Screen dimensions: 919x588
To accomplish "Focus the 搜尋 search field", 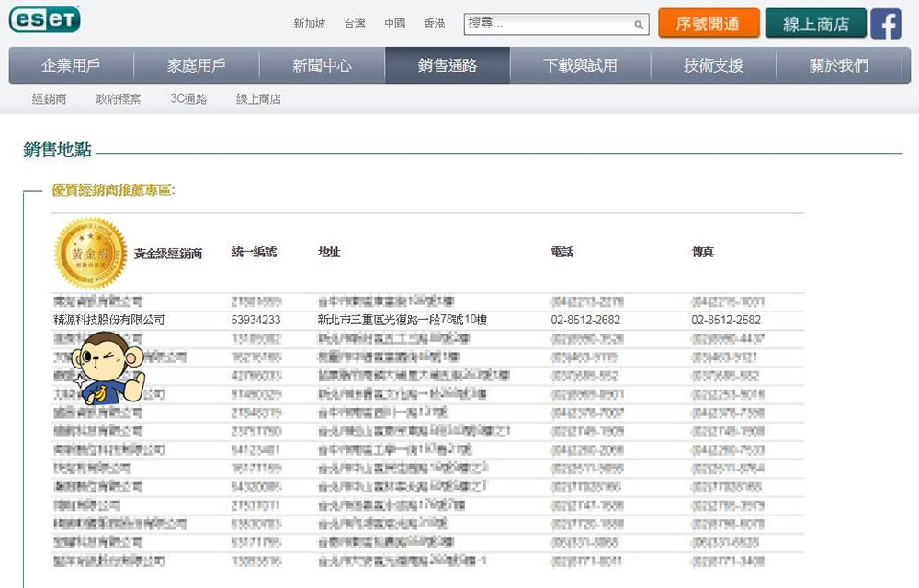I will coord(556,24).
